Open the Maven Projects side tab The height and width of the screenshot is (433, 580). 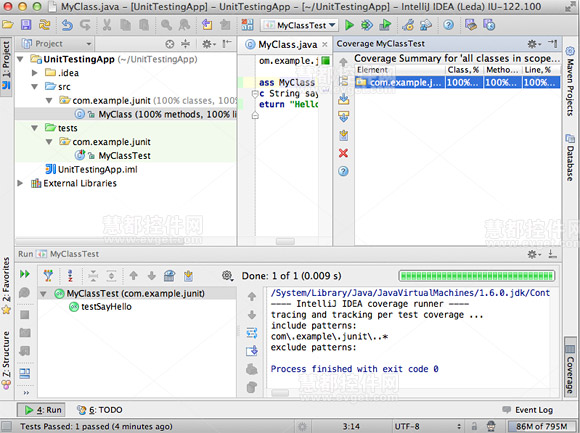tap(570, 81)
